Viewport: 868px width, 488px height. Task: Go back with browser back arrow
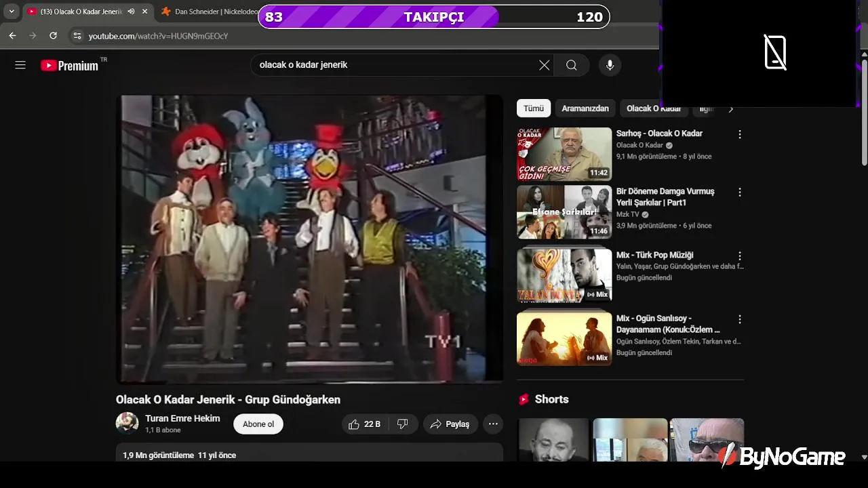12,35
